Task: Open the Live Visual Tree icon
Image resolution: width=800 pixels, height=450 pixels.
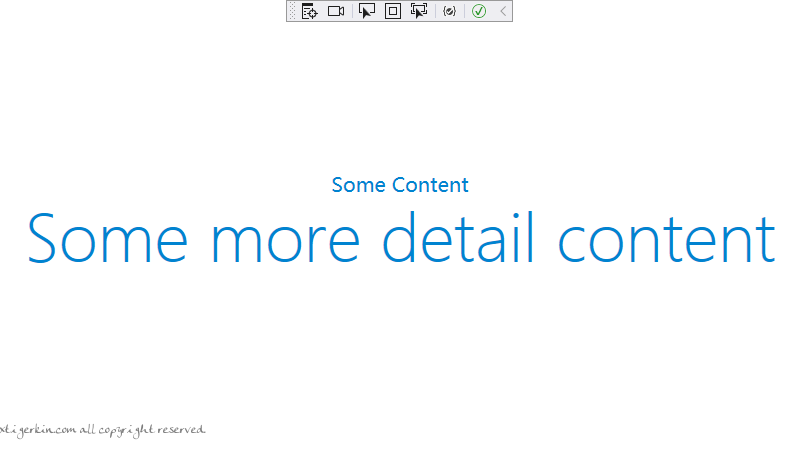Action: (x=309, y=11)
